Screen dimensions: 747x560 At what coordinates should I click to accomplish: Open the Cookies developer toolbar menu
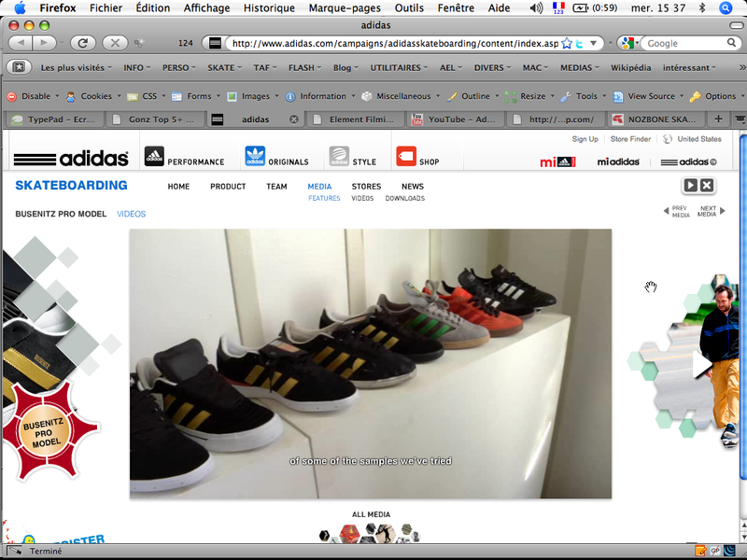(x=93, y=96)
